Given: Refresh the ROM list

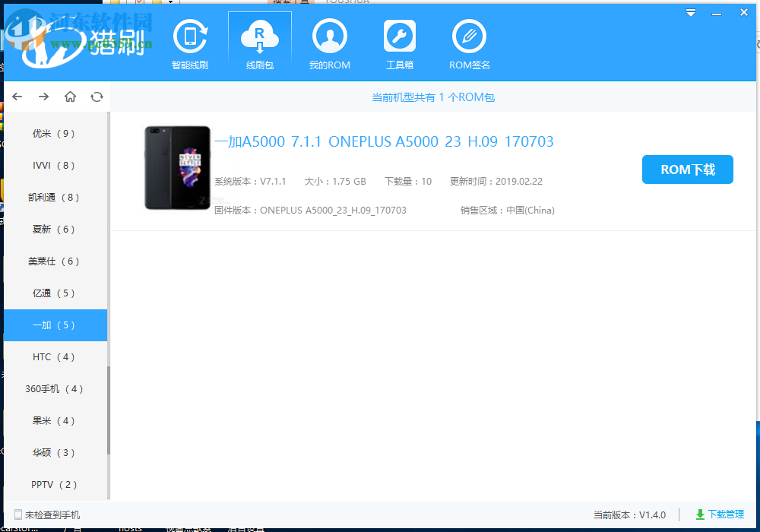Looking at the screenshot, I should [97, 97].
